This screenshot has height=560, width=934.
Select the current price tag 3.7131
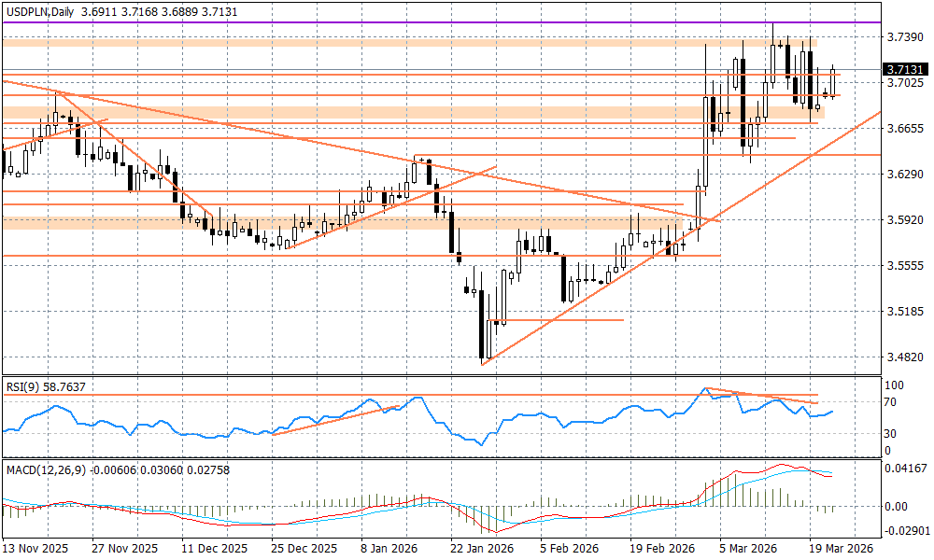[x=905, y=70]
